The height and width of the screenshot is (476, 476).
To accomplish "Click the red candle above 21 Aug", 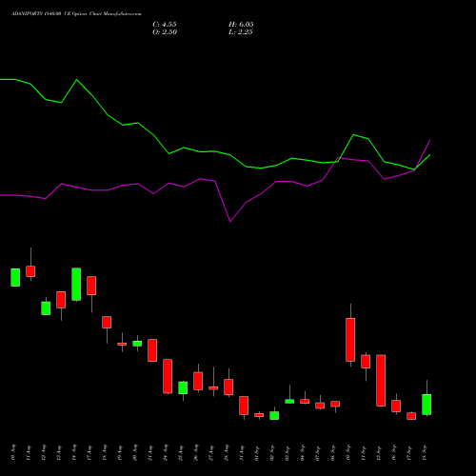I will coord(152,350).
